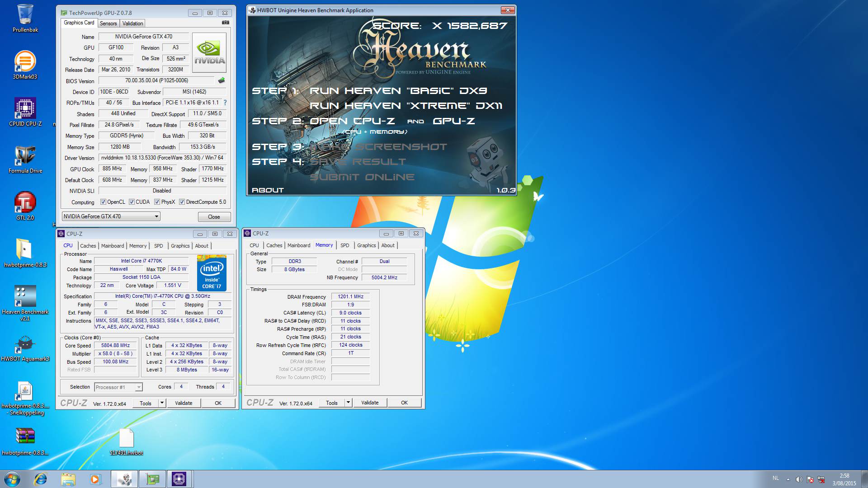Image resolution: width=868 pixels, height=488 pixels.
Task: Toggle the DirectCompute 5.0 checkbox
Action: tap(182, 202)
